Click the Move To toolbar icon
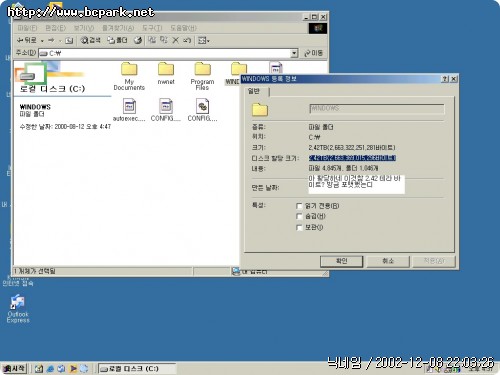This screenshot has width=500, height=375. pyautogui.click(x=152, y=40)
